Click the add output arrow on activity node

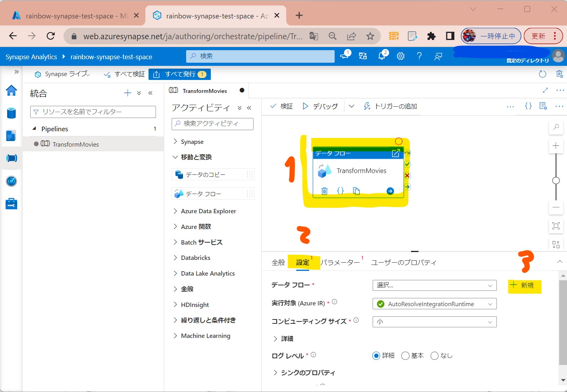(x=390, y=191)
